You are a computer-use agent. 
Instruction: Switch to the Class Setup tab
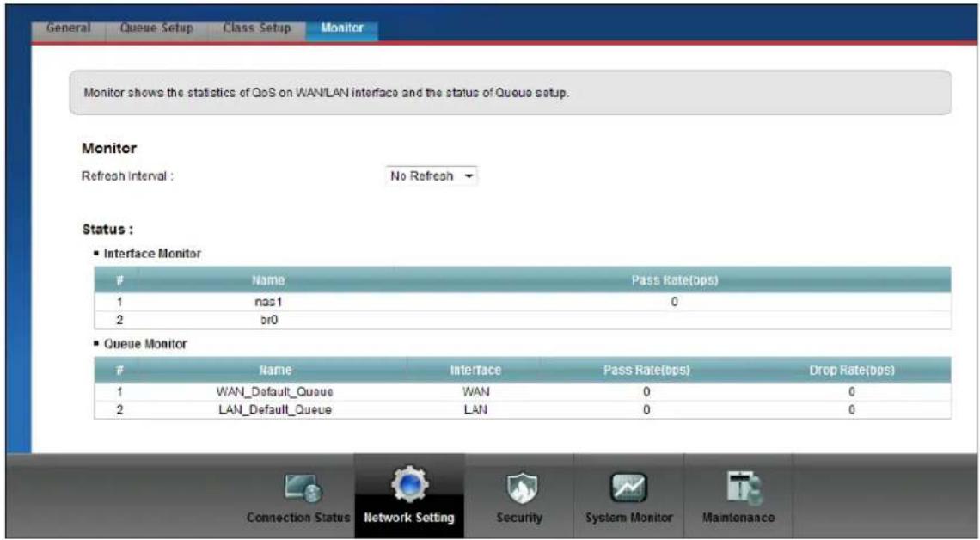pyautogui.click(x=257, y=28)
